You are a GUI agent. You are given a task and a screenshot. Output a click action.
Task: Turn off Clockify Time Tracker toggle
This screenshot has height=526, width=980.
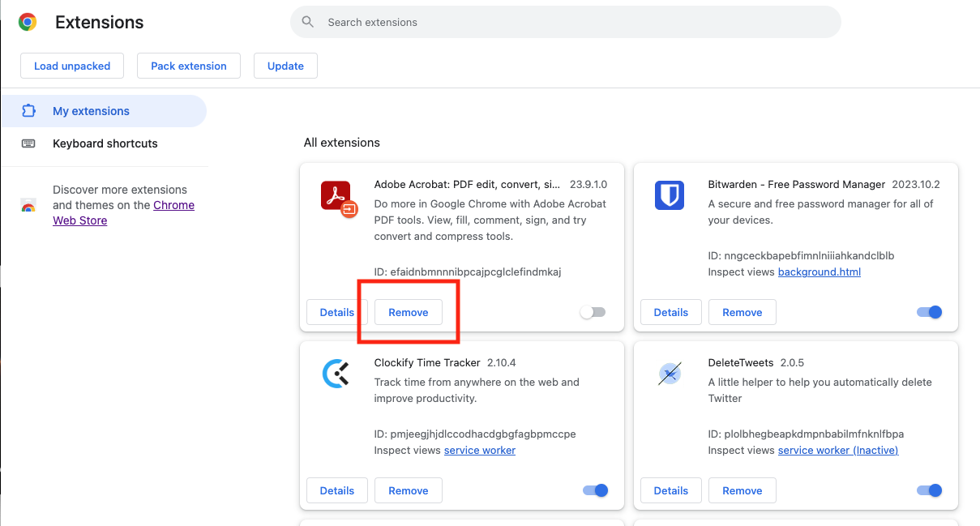point(596,490)
